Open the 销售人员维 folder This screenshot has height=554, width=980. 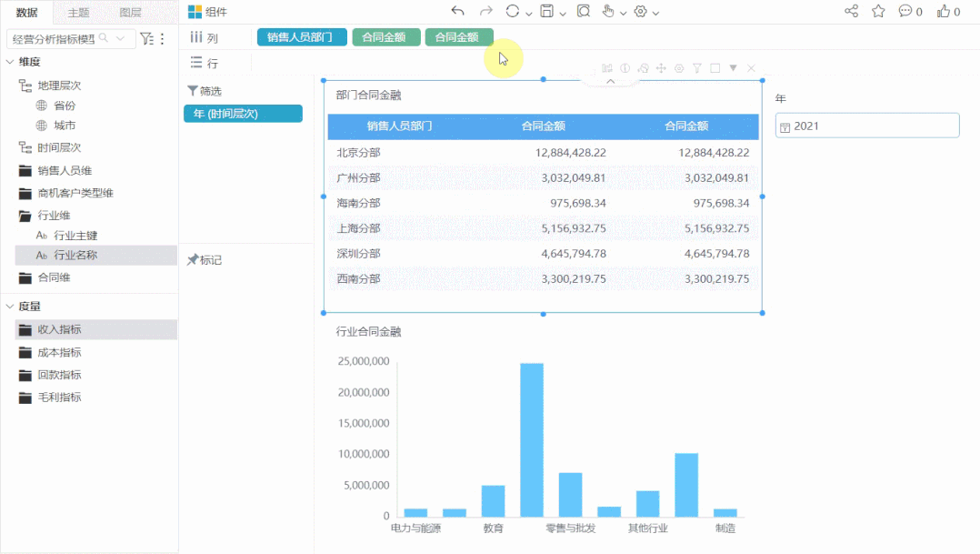(x=65, y=171)
